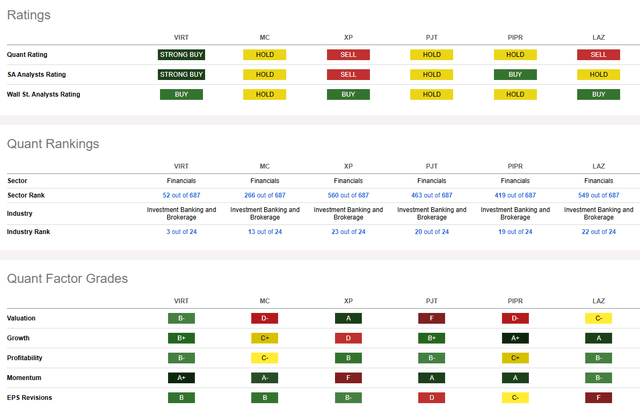The height and width of the screenshot is (416, 640).
Task: Click the Momentum row label
Action: pyautogui.click(x=24, y=378)
